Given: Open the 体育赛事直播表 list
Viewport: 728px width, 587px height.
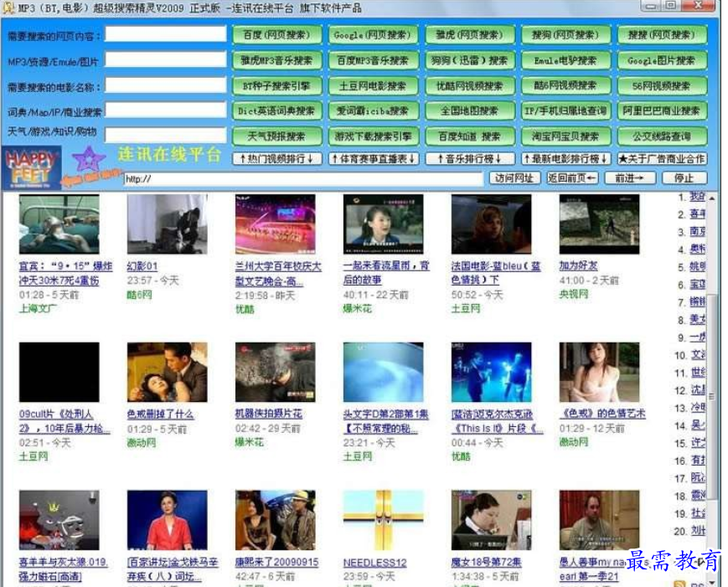Looking at the screenshot, I should pos(374,159).
